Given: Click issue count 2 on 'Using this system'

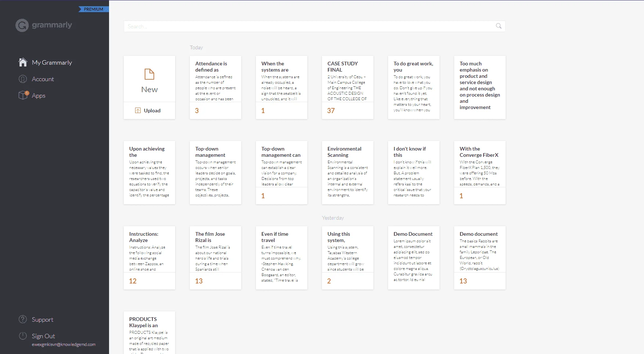Looking at the screenshot, I should (x=329, y=281).
